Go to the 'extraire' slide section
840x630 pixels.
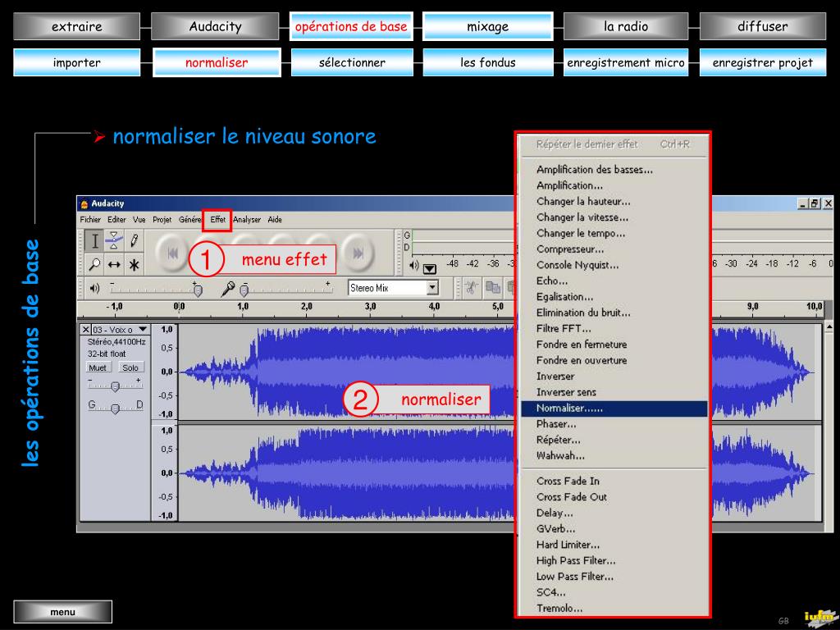(76, 26)
